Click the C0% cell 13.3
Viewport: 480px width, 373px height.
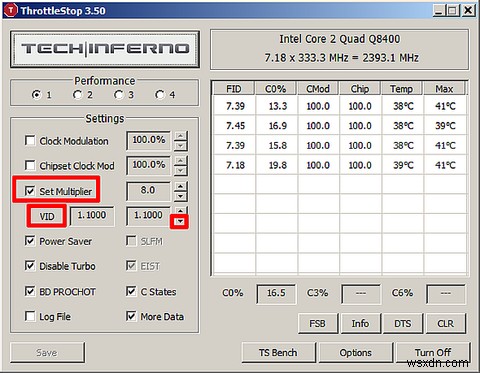pyautogui.click(x=278, y=106)
